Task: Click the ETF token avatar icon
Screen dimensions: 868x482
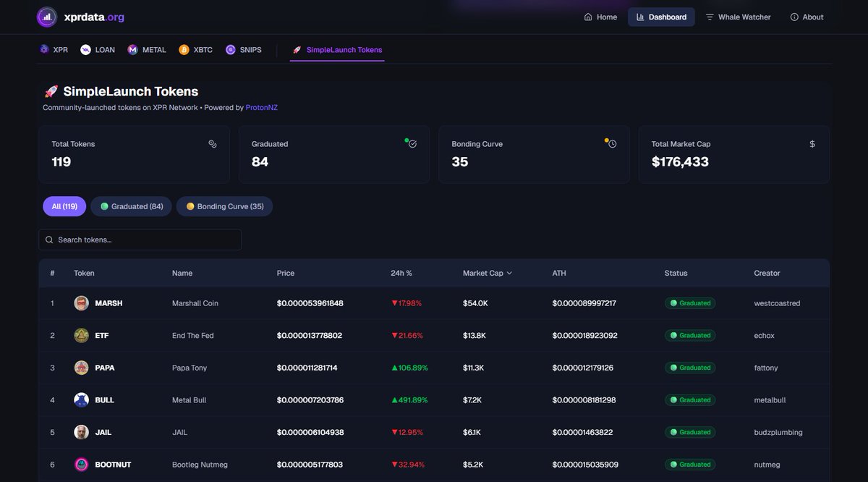Action: (x=82, y=335)
